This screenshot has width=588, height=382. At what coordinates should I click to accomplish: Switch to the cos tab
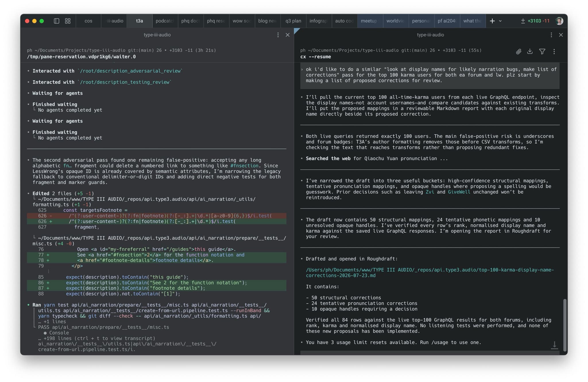tap(88, 21)
